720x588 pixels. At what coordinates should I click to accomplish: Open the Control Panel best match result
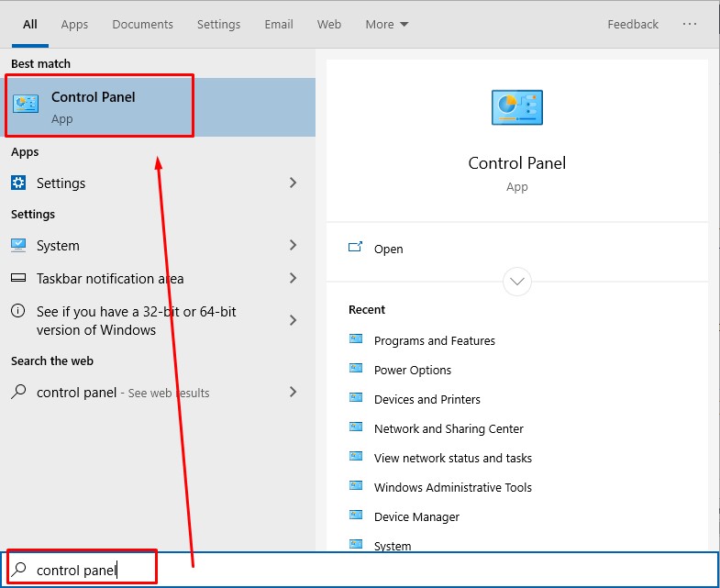point(158,107)
